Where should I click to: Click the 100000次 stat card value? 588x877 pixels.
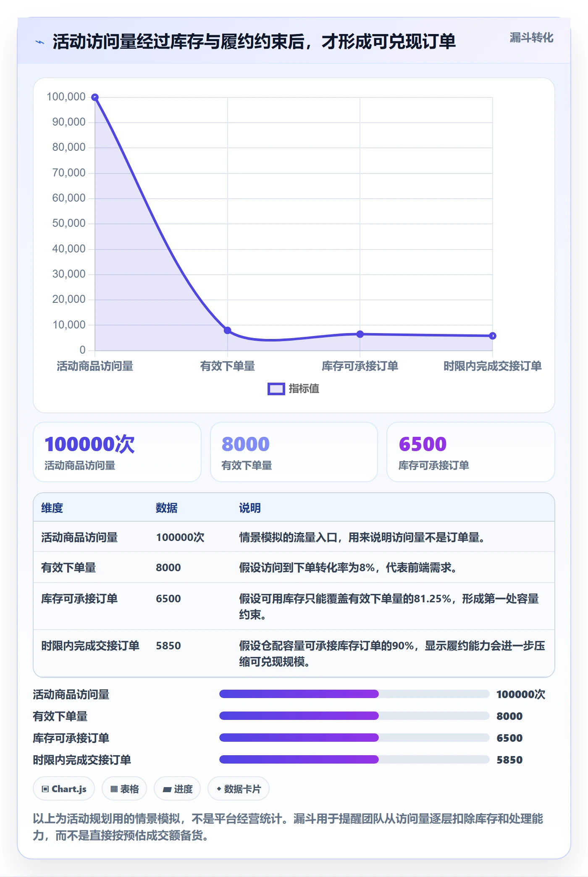tap(90, 444)
